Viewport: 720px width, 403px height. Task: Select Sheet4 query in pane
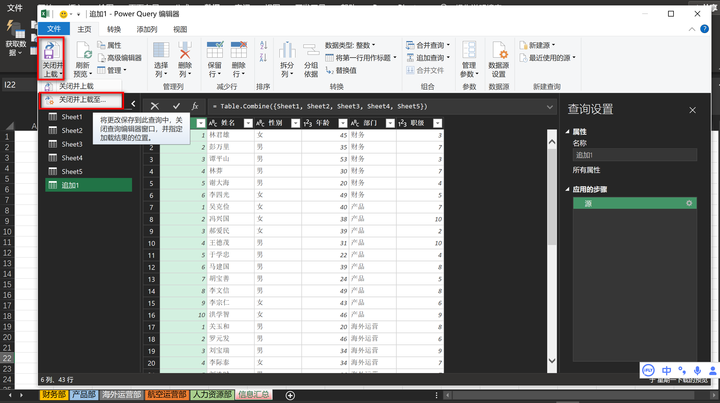(x=88, y=158)
